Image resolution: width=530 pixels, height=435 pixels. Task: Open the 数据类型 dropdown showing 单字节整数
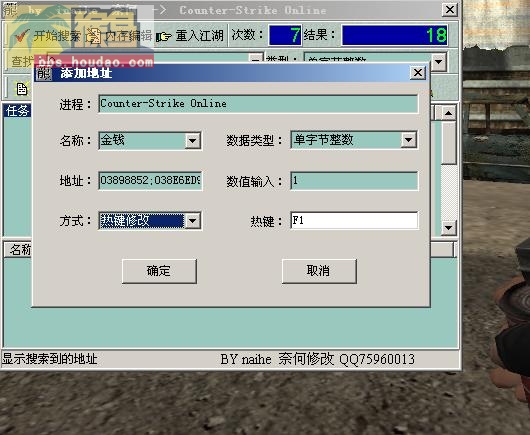[x=409, y=140]
